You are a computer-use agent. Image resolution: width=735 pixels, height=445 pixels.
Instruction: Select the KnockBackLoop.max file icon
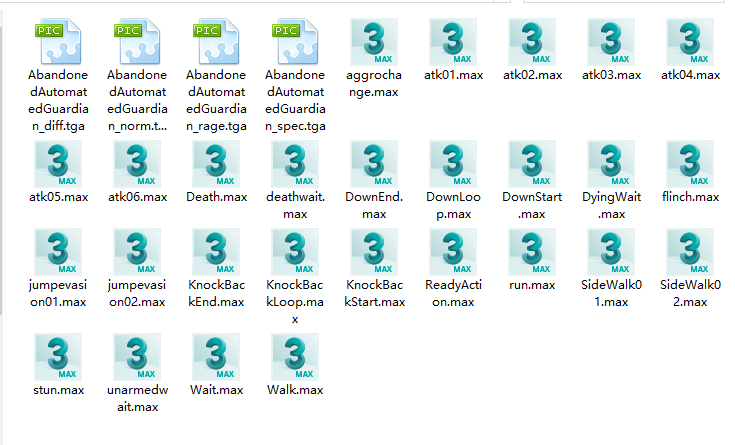click(295, 252)
